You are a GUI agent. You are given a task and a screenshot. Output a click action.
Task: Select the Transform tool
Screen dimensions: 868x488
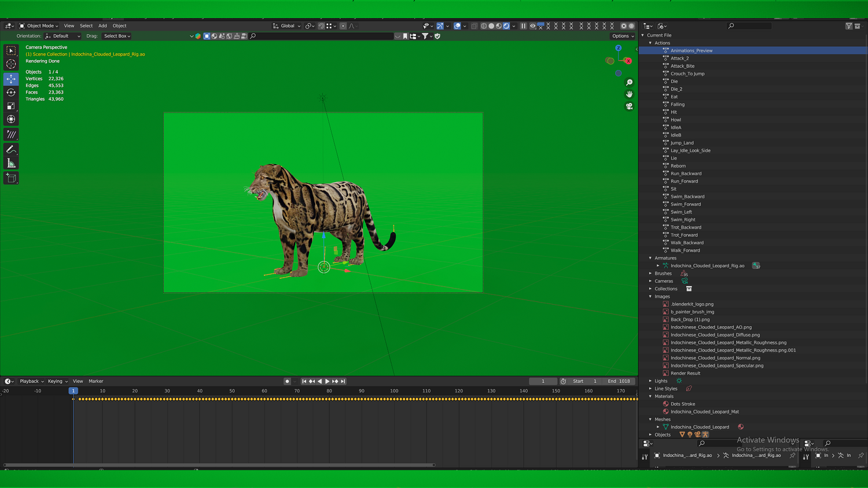[11, 119]
